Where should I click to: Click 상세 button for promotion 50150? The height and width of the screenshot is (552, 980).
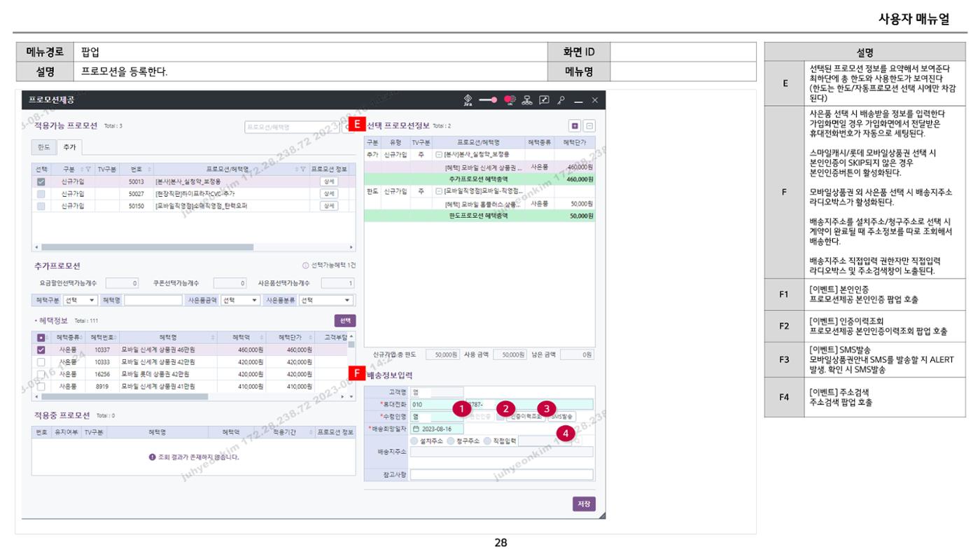coord(328,206)
